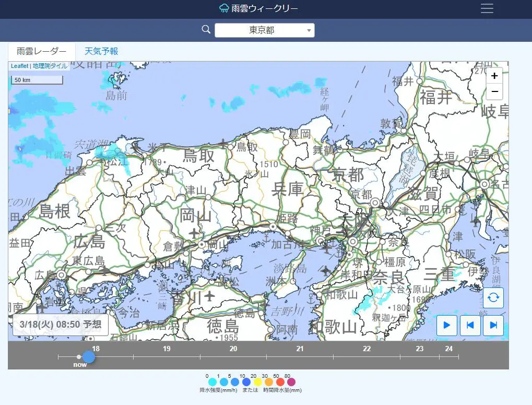This screenshot has width=532, height=405.
Task: Click the blue timeline slider handle
Action: pyautogui.click(x=89, y=357)
